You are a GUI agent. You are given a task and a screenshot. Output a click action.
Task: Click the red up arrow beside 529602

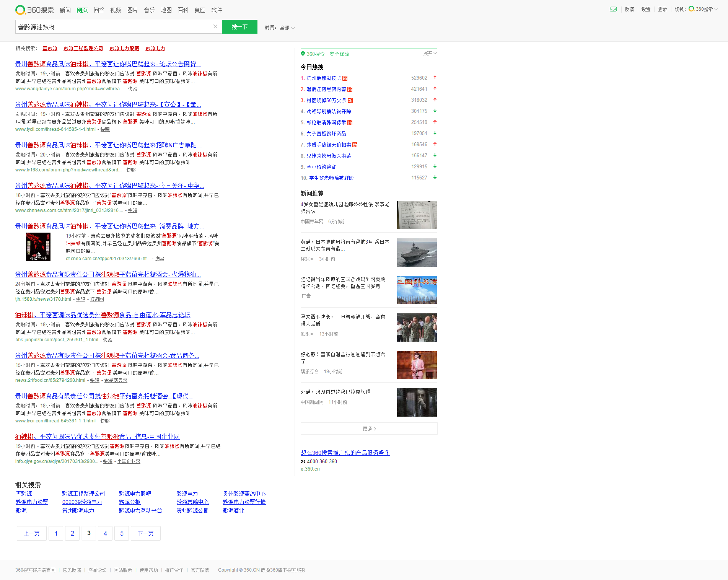(435, 78)
